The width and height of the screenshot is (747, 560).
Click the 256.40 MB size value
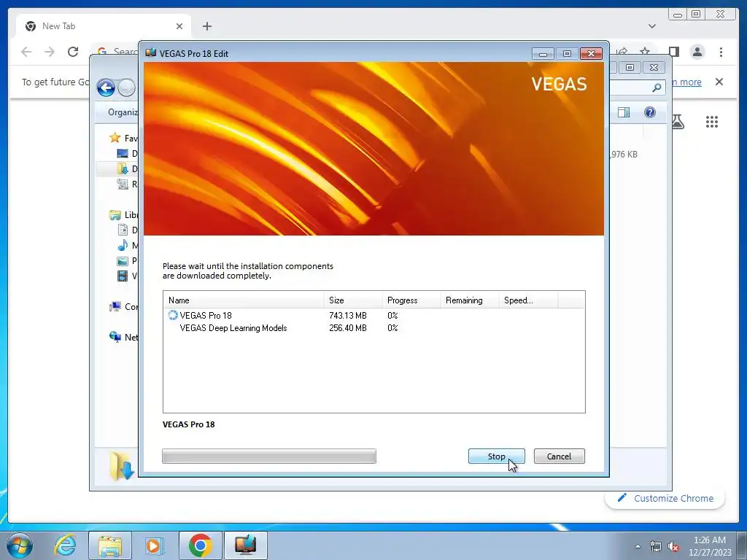[348, 327]
